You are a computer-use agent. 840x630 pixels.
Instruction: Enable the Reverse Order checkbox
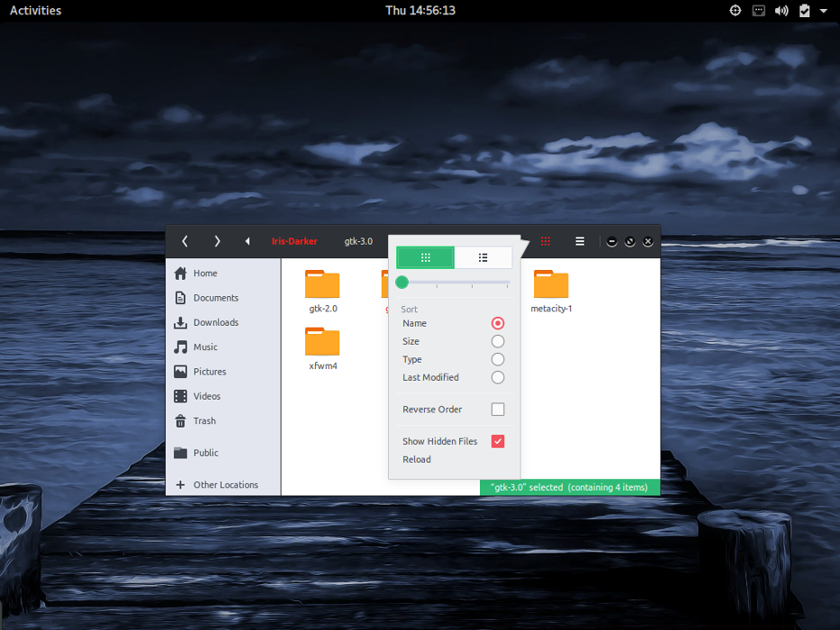click(498, 409)
